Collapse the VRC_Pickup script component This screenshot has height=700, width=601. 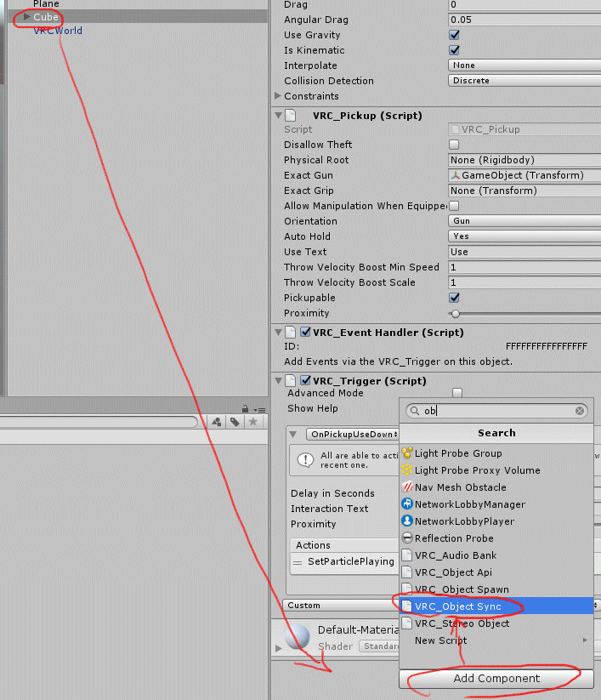(x=279, y=116)
